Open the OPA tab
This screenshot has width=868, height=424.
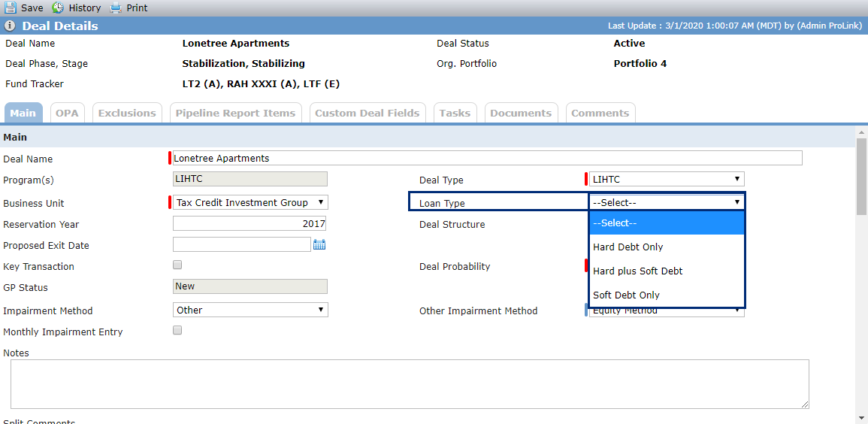click(x=68, y=113)
